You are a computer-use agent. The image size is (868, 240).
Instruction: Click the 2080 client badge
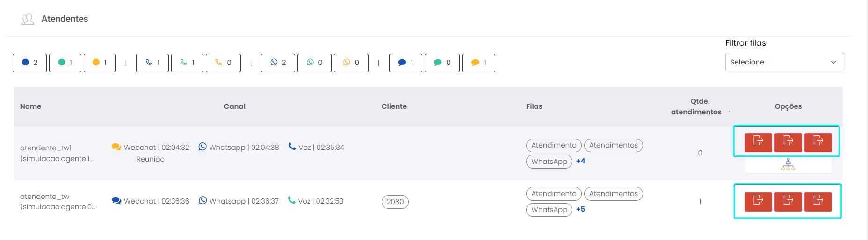(x=395, y=202)
